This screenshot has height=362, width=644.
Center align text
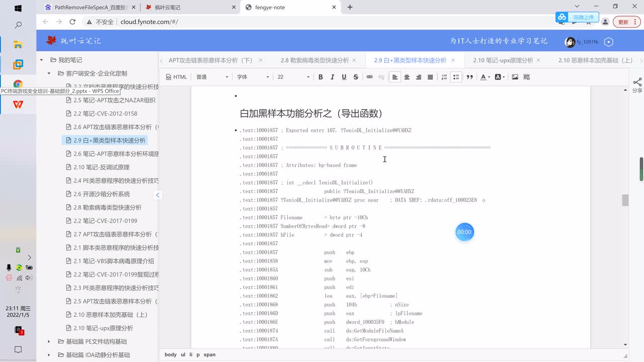point(407,77)
